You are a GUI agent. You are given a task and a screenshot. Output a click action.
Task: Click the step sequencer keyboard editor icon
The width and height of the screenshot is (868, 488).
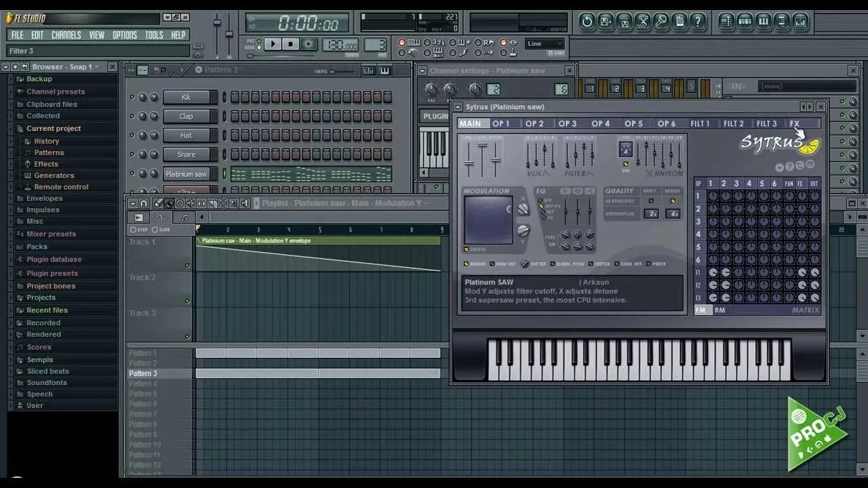pos(384,70)
